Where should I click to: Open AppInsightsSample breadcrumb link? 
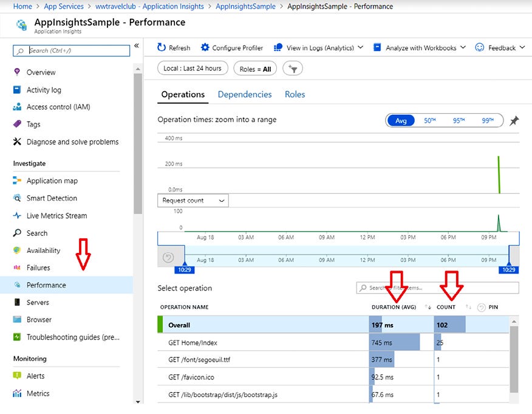[245, 7]
